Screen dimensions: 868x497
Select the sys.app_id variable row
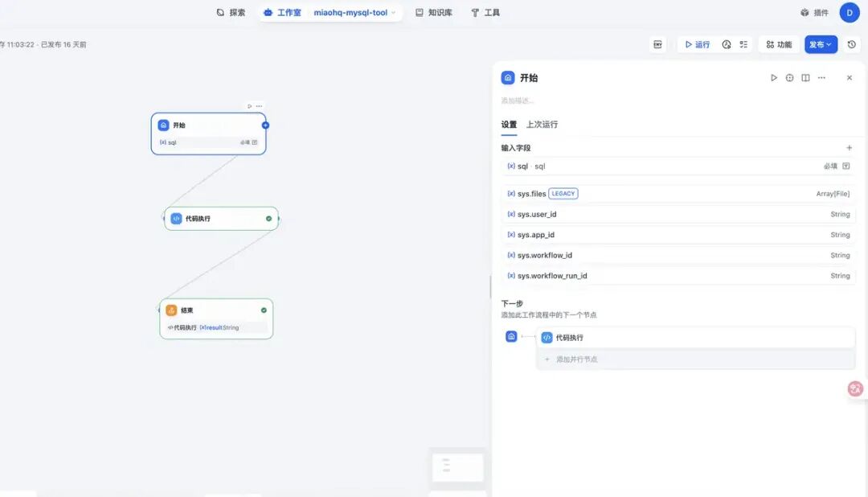pyautogui.click(x=678, y=234)
